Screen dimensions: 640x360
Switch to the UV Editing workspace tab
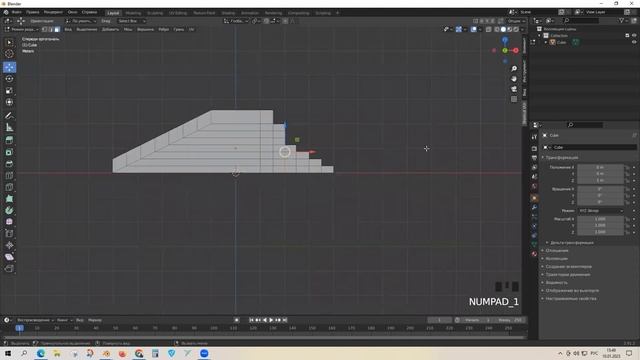[x=178, y=13]
